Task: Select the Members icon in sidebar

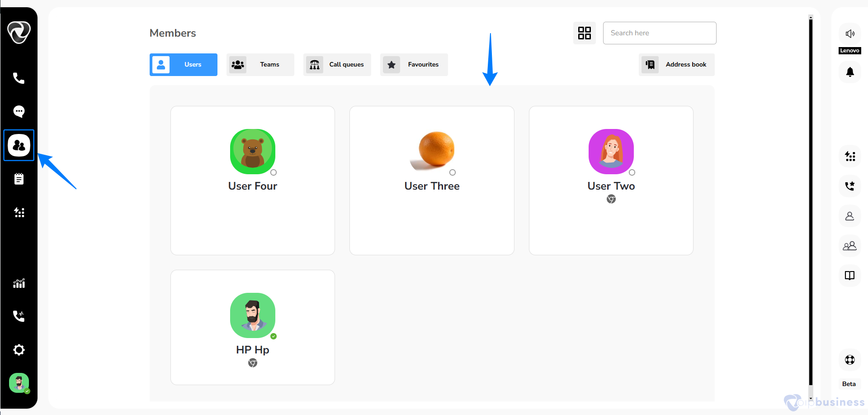Action: [x=19, y=145]
